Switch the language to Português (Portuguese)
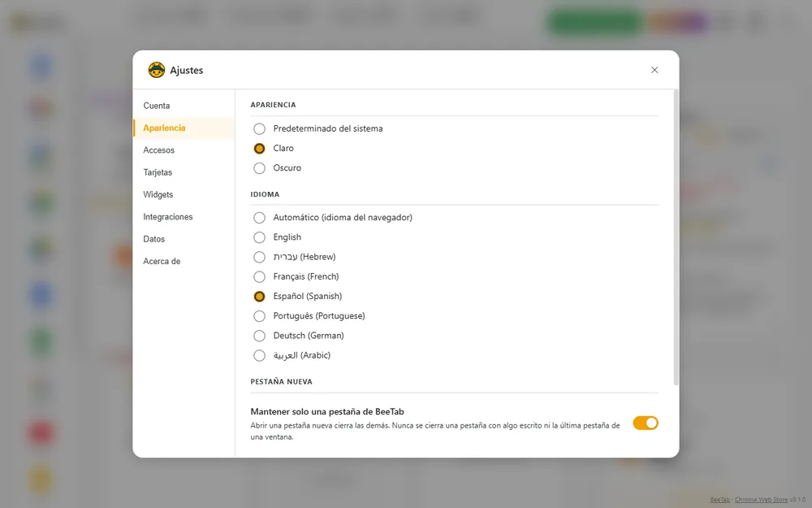This screenshot has width=812, height=508. (x=260, y=316)
